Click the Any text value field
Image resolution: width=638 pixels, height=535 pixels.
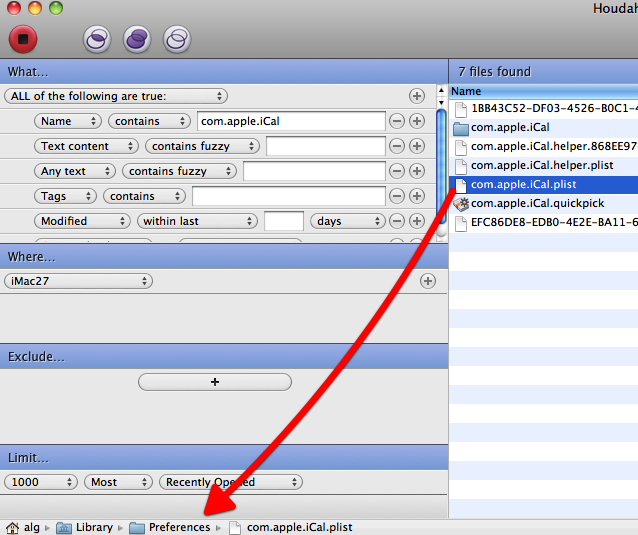point(314,171)
